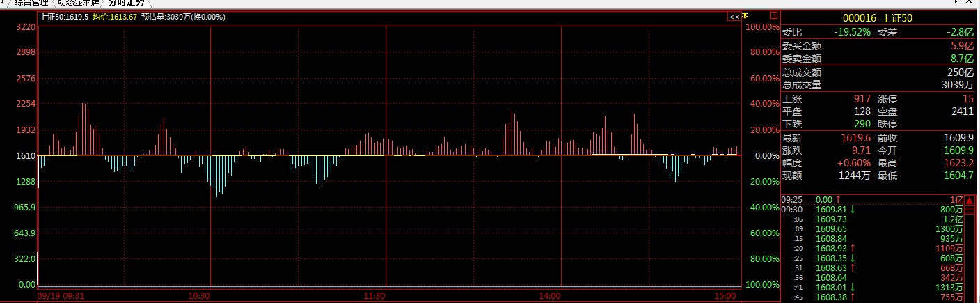Select trade row priced 1609.65
The height and width of the screenshot is (303, 980).
pyautogui.click(x=873, y=228)
